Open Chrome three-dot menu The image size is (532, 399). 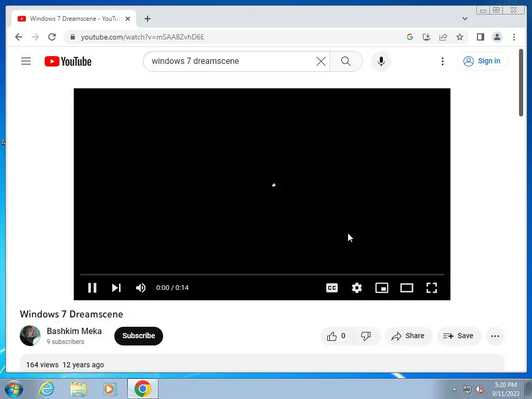point(514,37)
